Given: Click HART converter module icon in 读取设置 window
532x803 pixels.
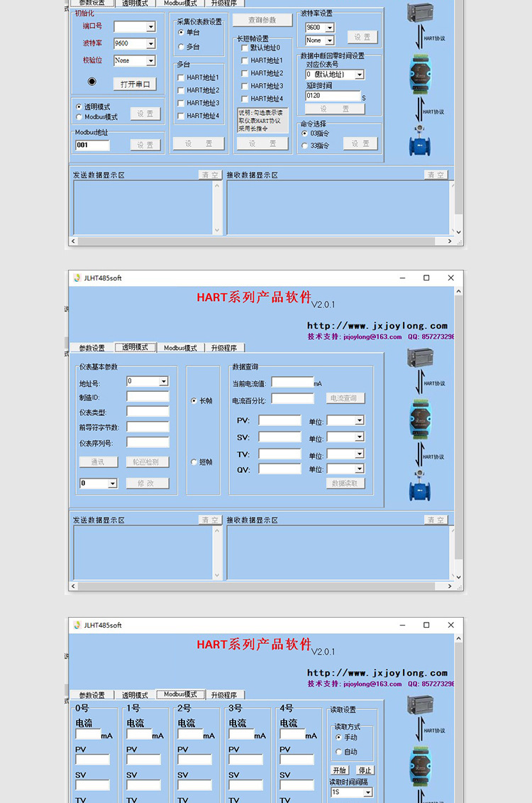Looking at the screenshot, I should 420,768.
